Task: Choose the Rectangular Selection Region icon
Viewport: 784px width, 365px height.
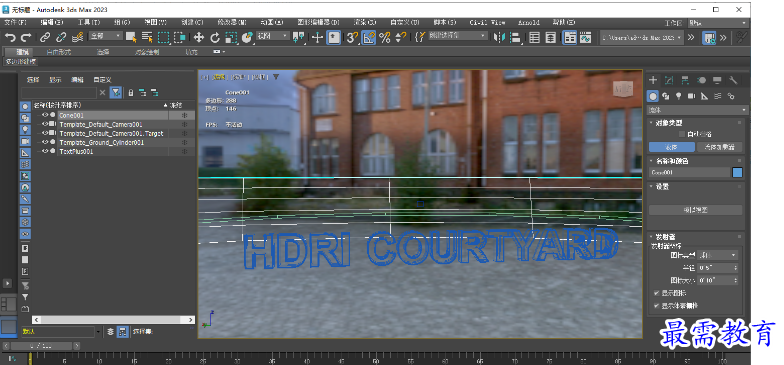Action: [164, 37]
